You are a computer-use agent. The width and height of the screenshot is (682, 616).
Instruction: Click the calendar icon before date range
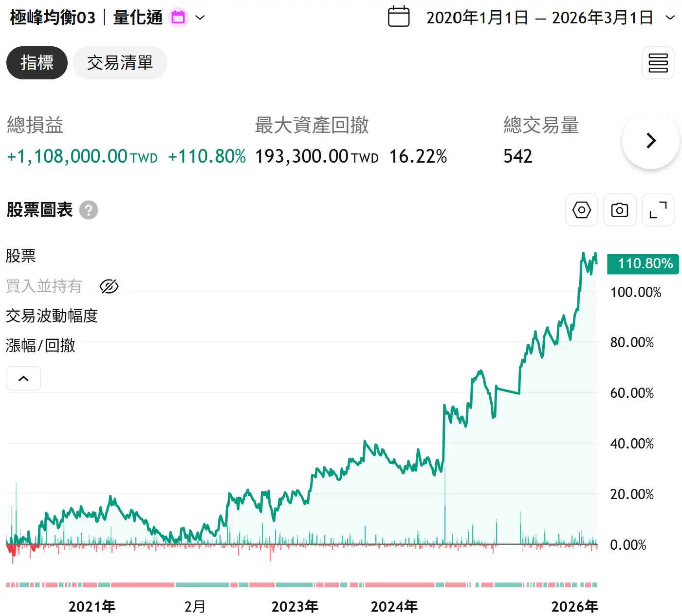pos(398,17)
